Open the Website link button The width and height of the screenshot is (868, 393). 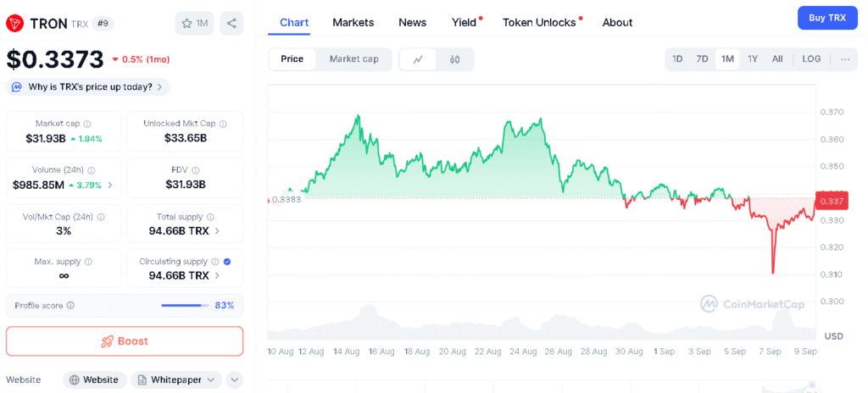pos(95,379)
